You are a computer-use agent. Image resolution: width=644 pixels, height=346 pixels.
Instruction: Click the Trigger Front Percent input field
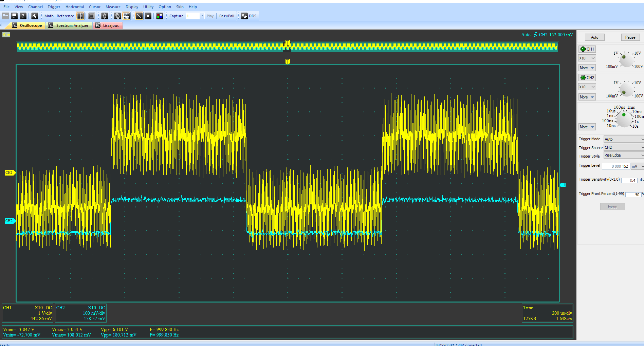(x=633, y=195)
